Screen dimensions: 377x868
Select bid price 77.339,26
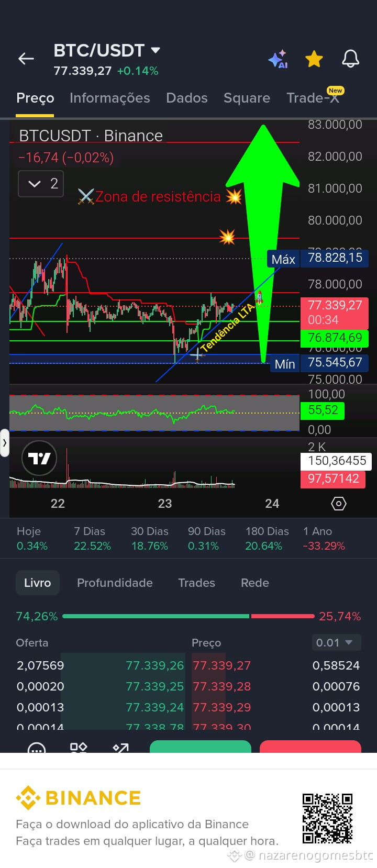pos(154,665)
